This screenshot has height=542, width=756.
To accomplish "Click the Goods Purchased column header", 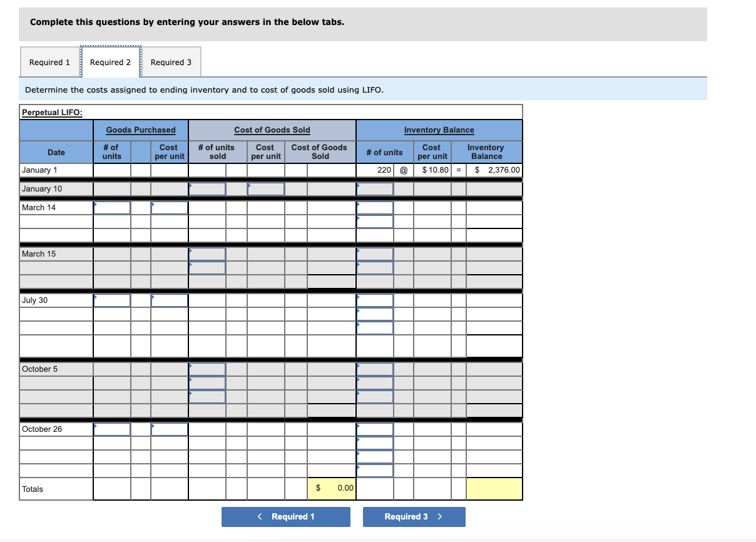I will (x=141, y=130).
